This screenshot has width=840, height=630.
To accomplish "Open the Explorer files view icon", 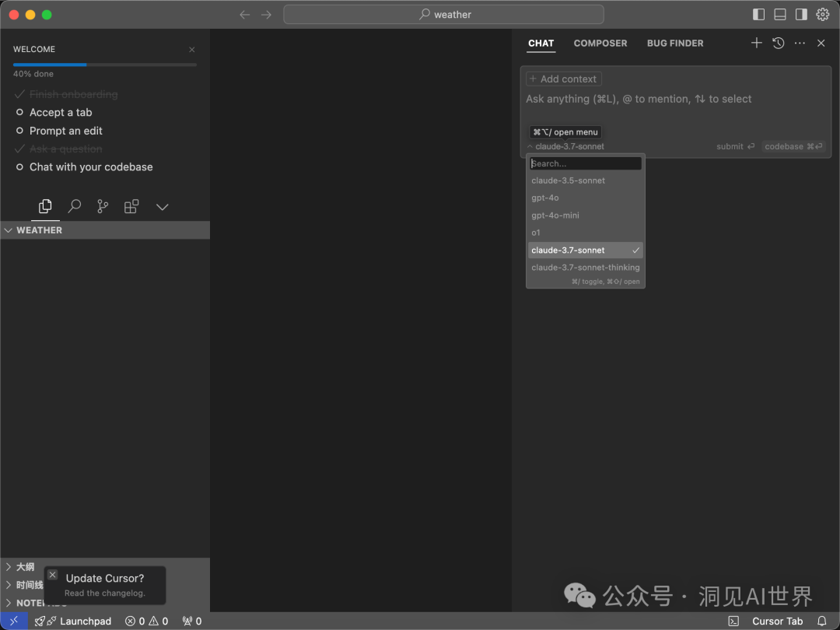I will click(x=46, y=206).
